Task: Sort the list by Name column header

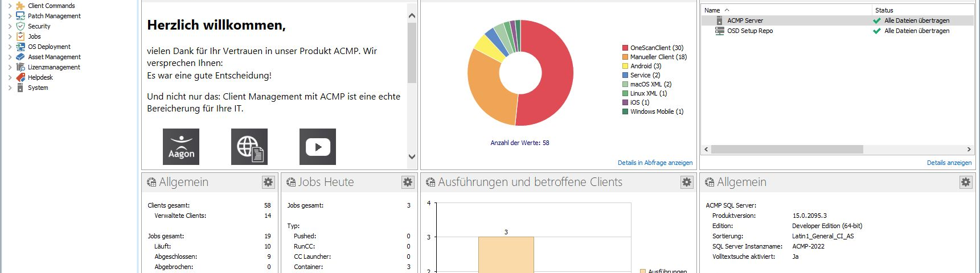Action: point(712,10)
